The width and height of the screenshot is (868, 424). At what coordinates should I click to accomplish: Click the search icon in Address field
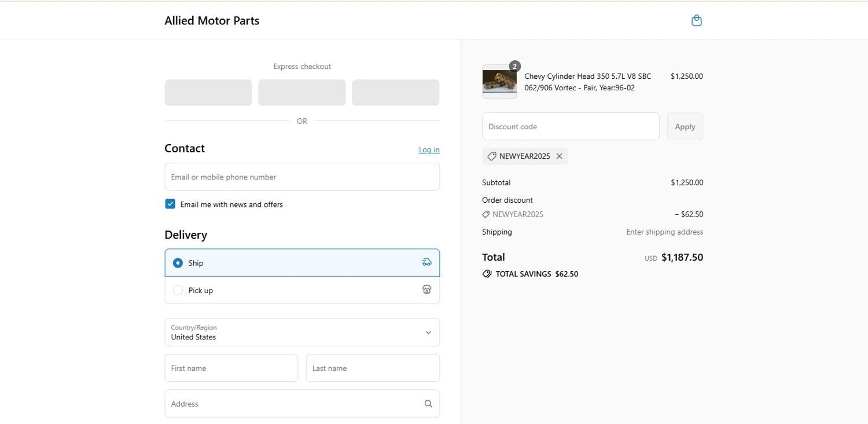pos(428,404)
